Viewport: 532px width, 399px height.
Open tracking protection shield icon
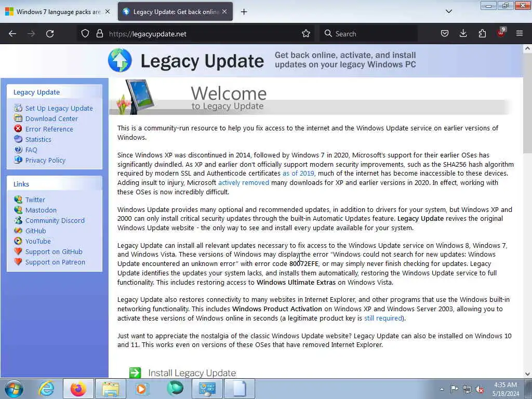coord(85,34)
